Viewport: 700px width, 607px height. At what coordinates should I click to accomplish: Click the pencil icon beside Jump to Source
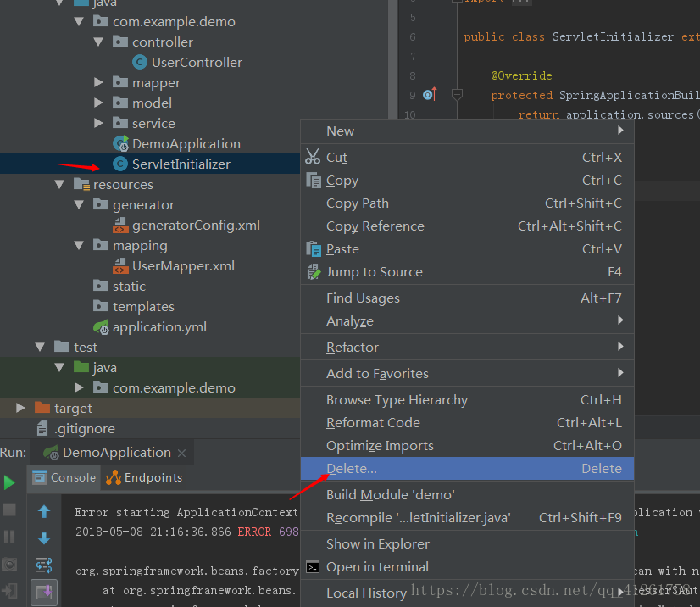pos(314,271)
